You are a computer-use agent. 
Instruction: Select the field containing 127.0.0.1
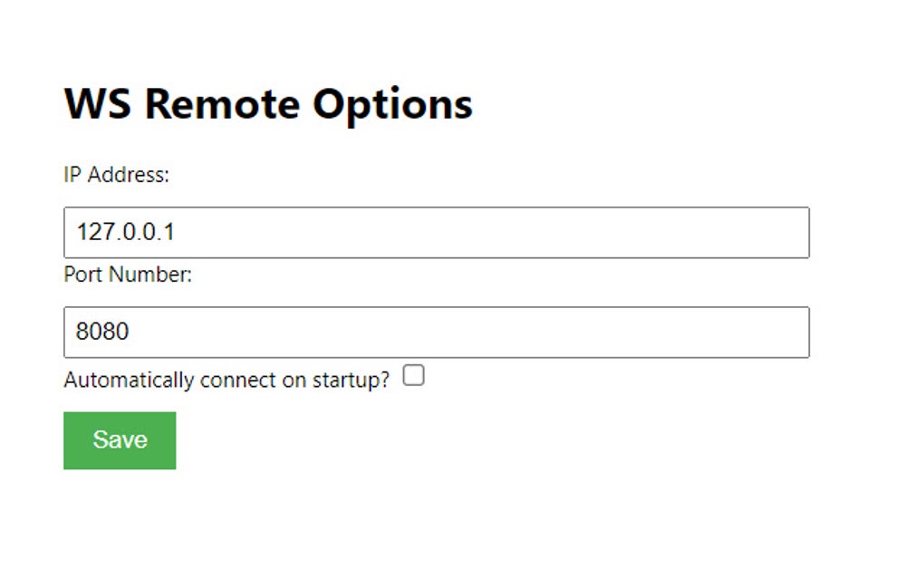(x=436, y=233)
